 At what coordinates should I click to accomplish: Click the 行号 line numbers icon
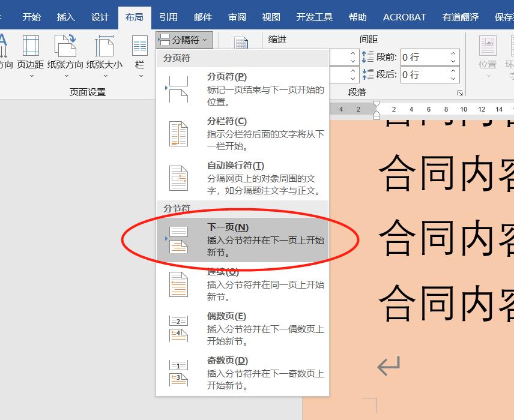(240, 44)
